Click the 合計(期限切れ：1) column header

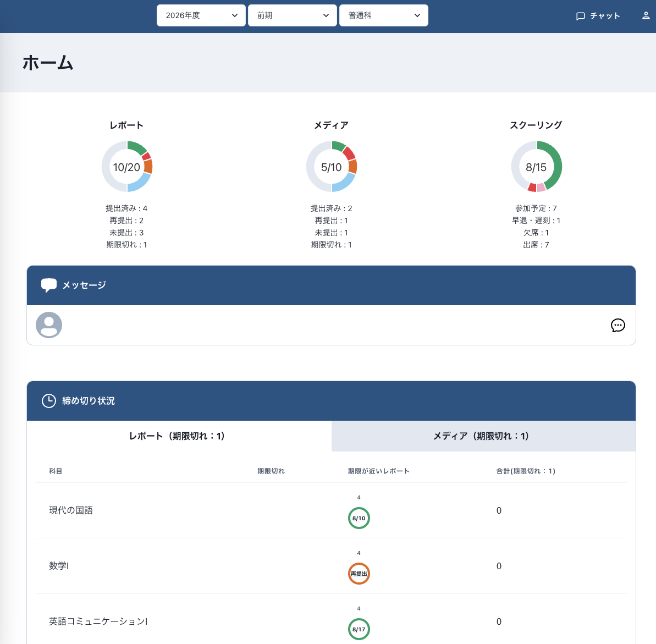coord(526,471)
